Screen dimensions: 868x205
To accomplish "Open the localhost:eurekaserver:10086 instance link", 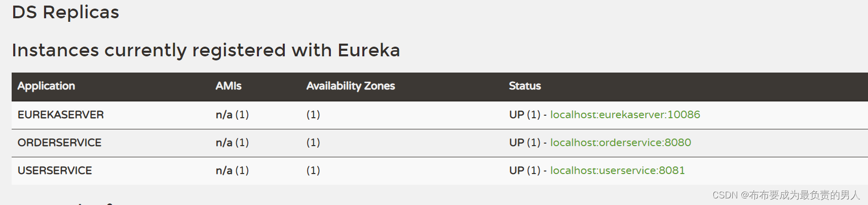I will click(625, 115).
